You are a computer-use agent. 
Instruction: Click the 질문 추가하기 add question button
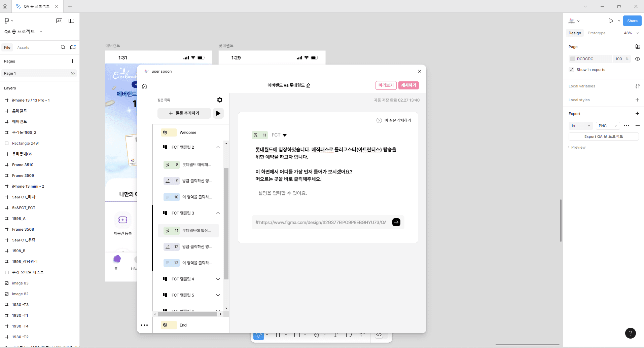pos(184,113)
